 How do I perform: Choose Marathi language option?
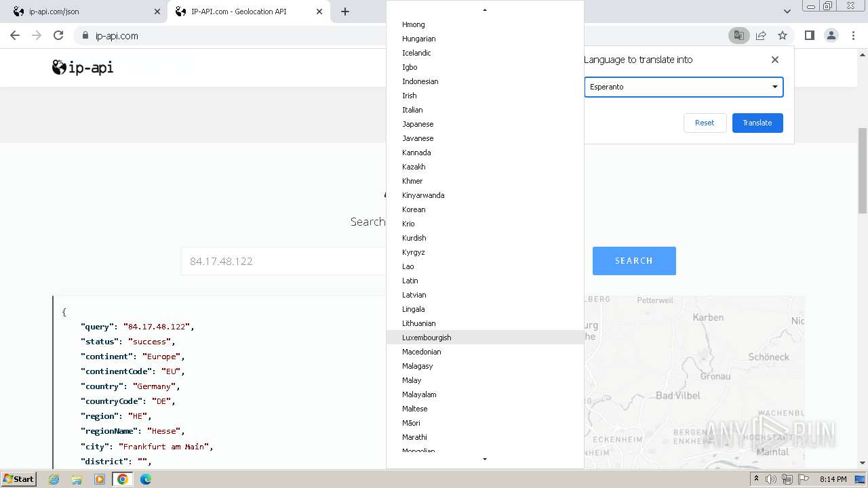click(x=485, y=437)
